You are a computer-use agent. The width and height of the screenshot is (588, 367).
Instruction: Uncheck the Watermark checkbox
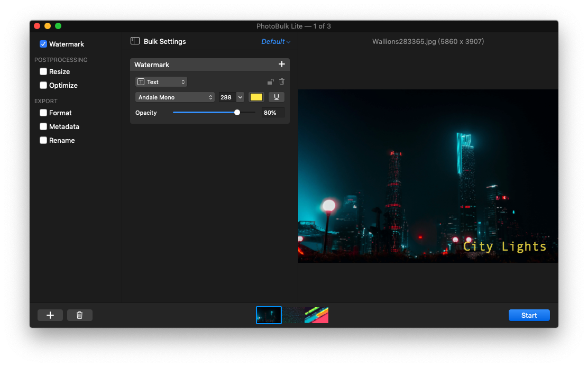pos(43,44)
